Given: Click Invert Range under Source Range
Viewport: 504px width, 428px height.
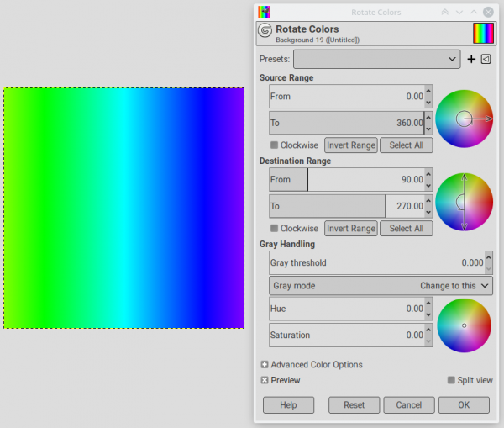Looking at the screenshot, I should (351, 145).
